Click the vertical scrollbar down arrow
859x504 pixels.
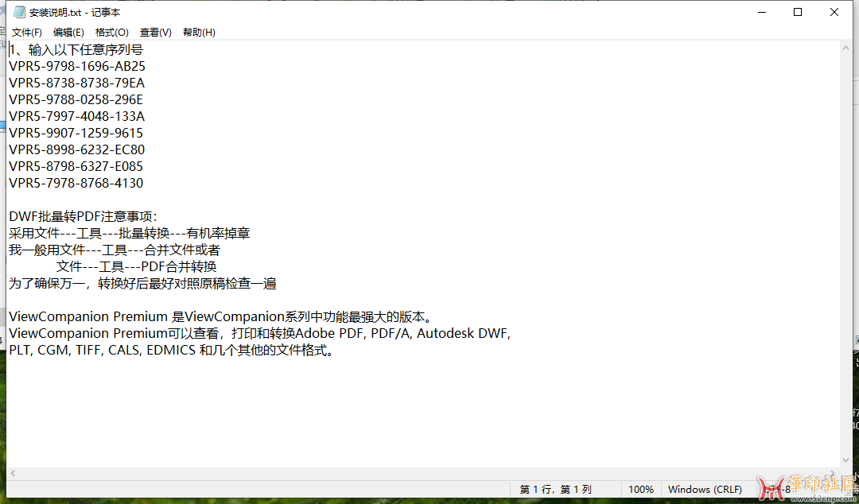pos(845,461)
